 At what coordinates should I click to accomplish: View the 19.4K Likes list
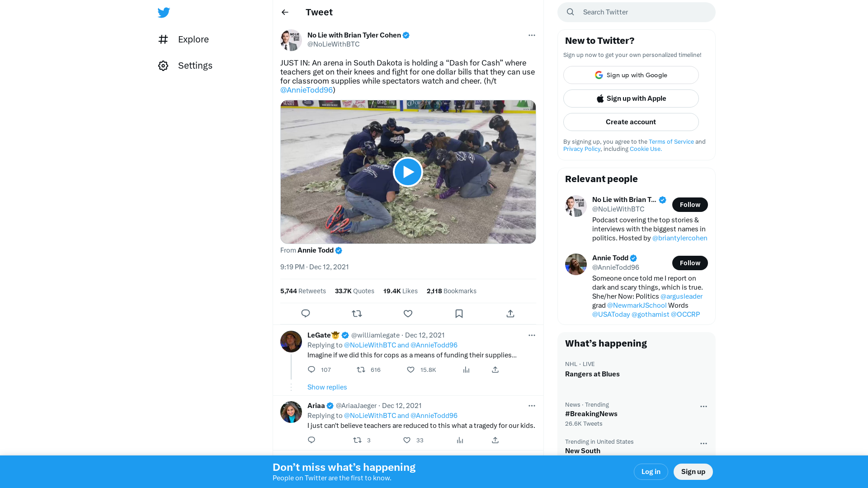[x=401, y=291]
